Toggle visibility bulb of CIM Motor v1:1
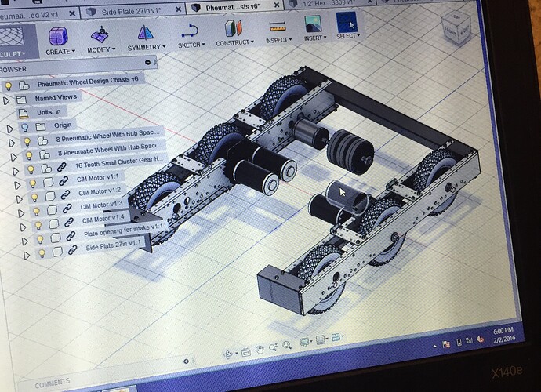The width and height of the screenshot is (541, 392). click(x=32, y=183)
